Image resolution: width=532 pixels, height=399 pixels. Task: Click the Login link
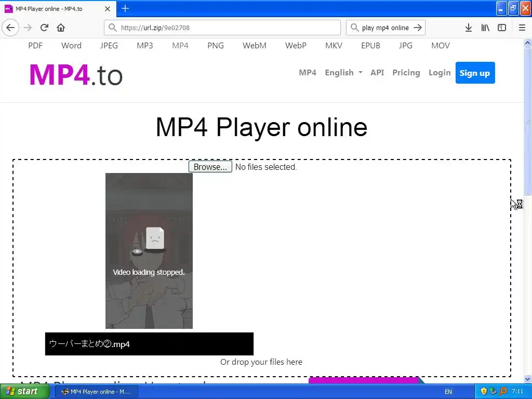coord(440,73)
